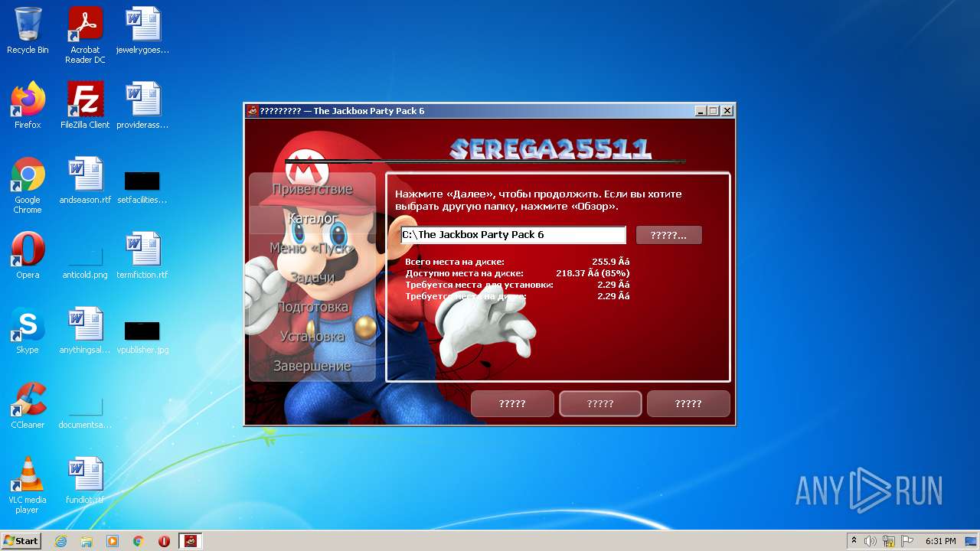This screenshot has width=980, height=551.
Task: Launch the Opera desktop shortcut
Action: point(28,256)
